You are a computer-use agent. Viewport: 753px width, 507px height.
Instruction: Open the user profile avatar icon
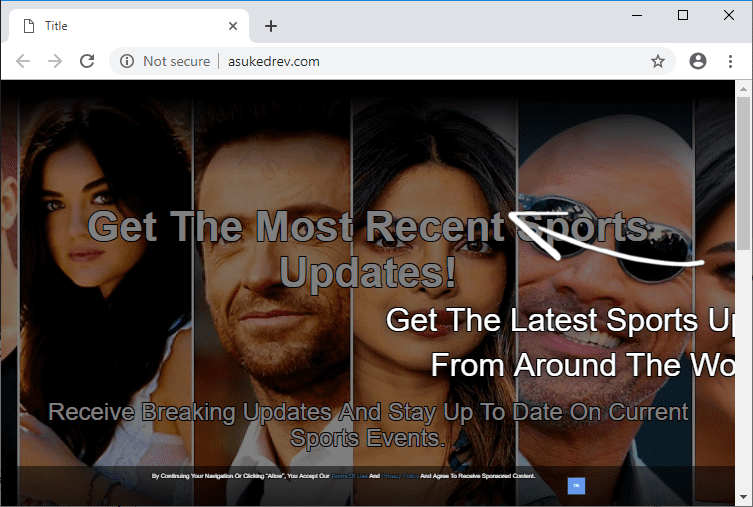point(698,61)
